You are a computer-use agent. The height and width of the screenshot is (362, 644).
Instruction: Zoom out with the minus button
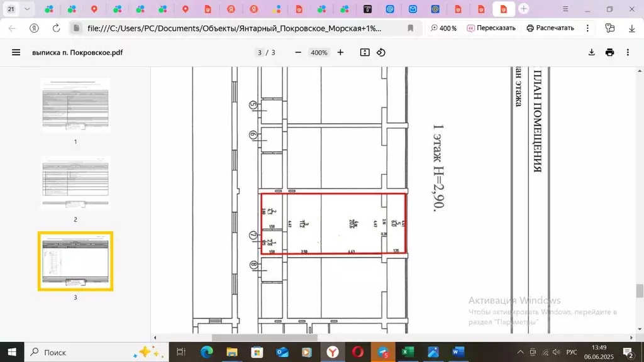(x=298, y=53)
